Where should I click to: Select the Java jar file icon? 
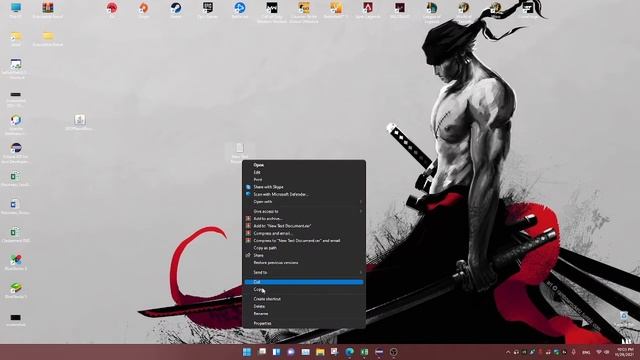coord(80,122)
